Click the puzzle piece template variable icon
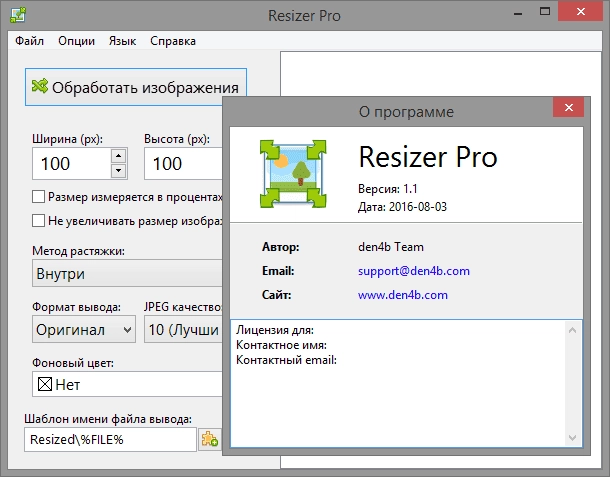This screenshot has height=477, width=610. coord(210,440)
